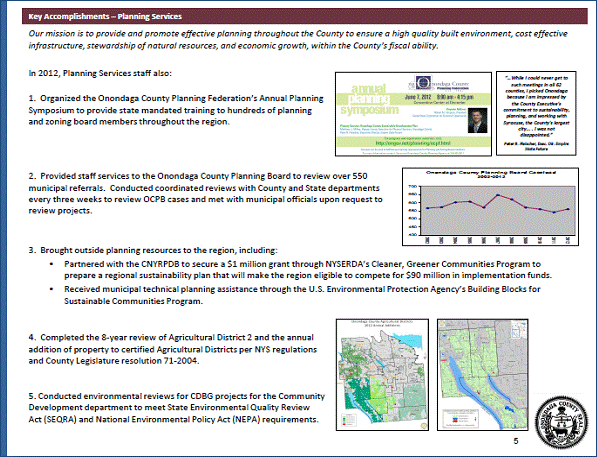Click item 2 about reviewing 550 municipal referrals
597x457 pixels.
click(x=206, y=193)
